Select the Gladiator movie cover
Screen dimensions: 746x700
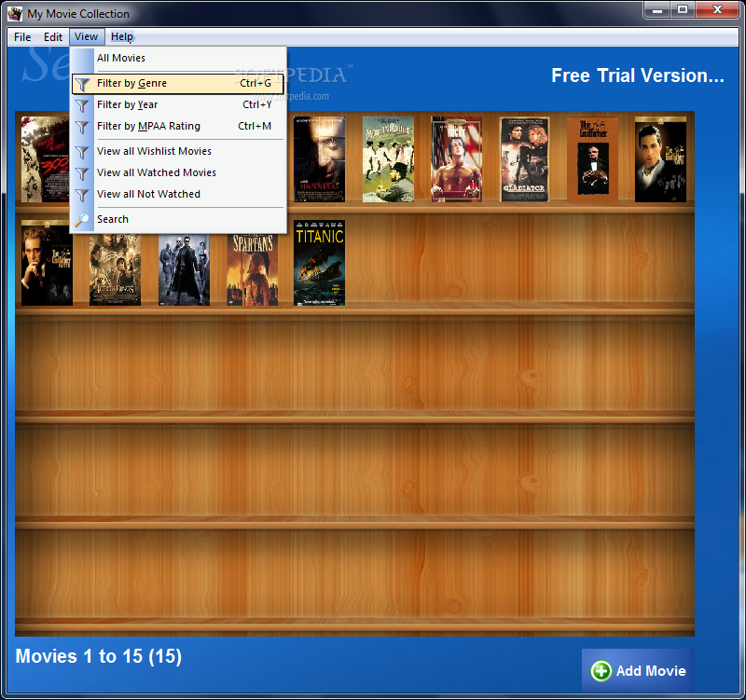524,159
